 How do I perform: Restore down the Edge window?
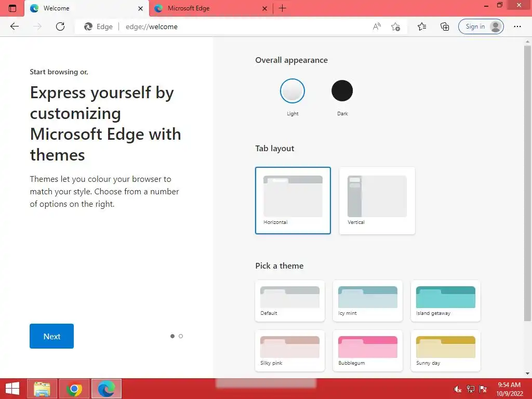(x=500, y=5)
